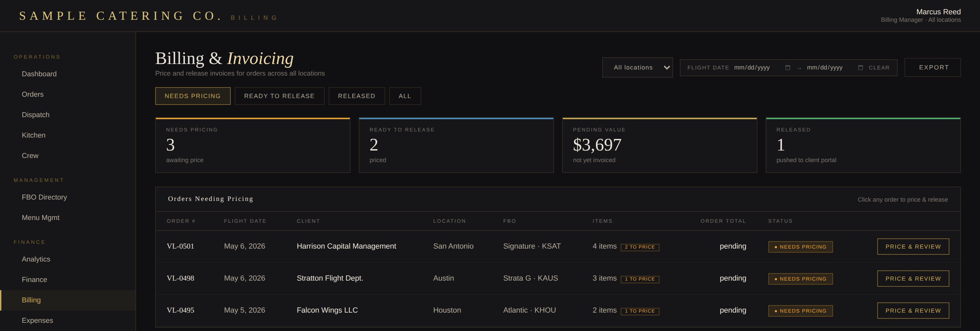Viewport: 980px width, 331px height.
Task: Clear the flight date filter
Action: click(879, 67)
